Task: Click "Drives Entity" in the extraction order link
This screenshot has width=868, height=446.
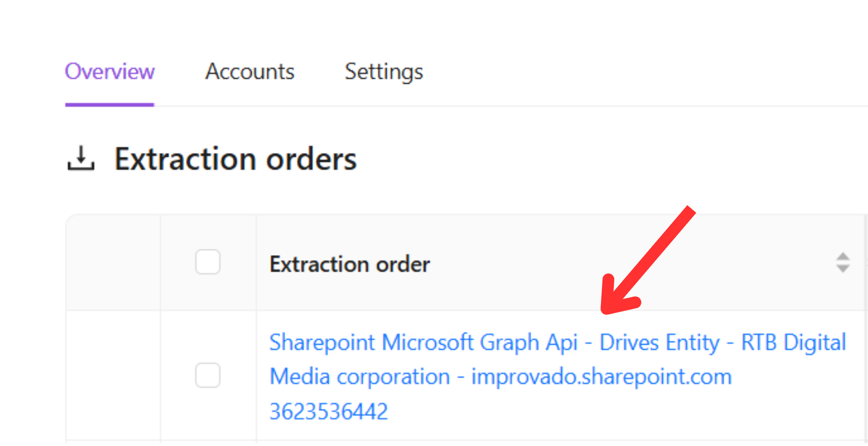Action: (x=659, y=342)
